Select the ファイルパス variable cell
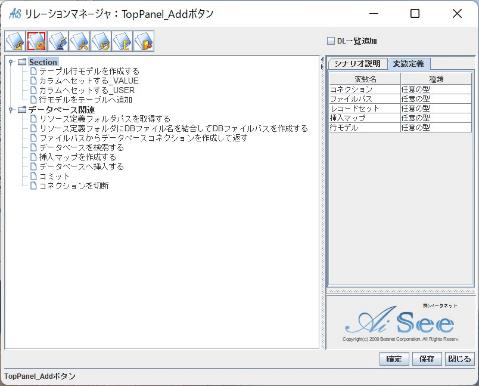479x386 pixels. point(365,99)
